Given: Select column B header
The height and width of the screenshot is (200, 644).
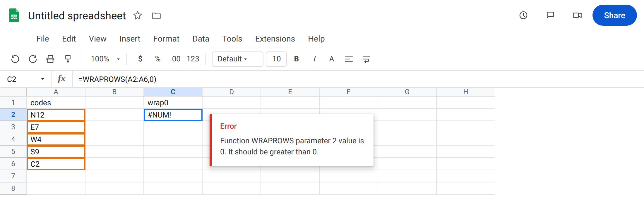Looking at the screenshot, I should 114,92.
